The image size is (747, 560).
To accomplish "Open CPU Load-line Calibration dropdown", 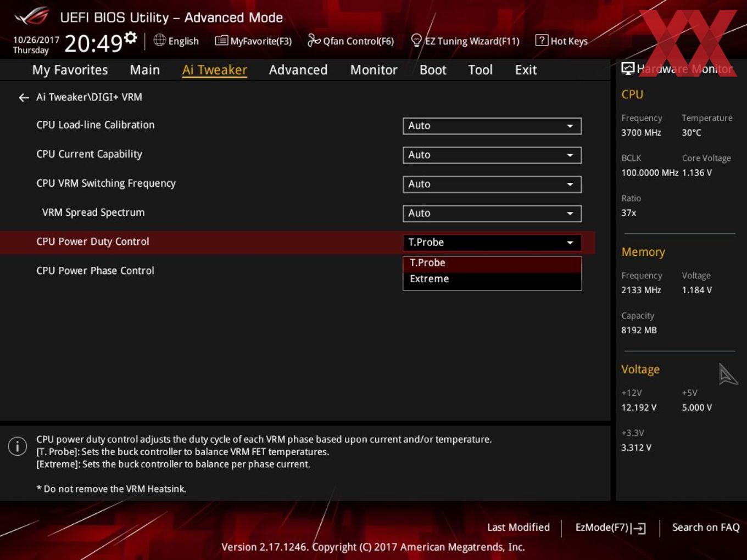I will pos(492,126).
